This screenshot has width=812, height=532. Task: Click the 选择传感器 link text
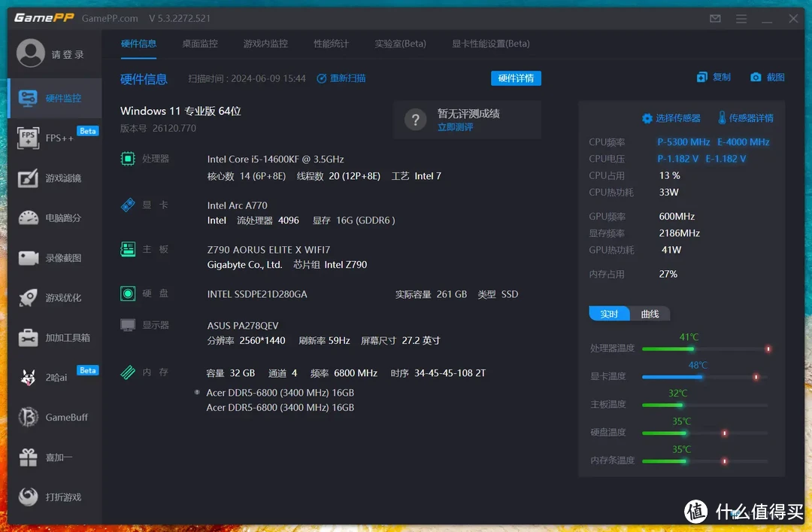click(678, 118)
